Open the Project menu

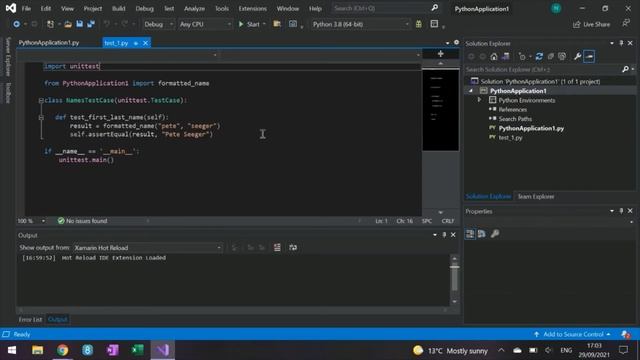click(x=93, y=9)
